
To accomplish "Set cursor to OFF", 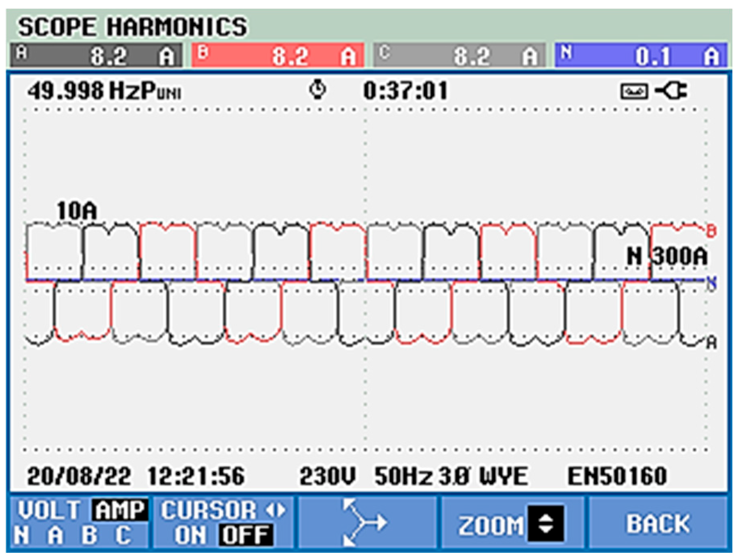I will 245,535.
